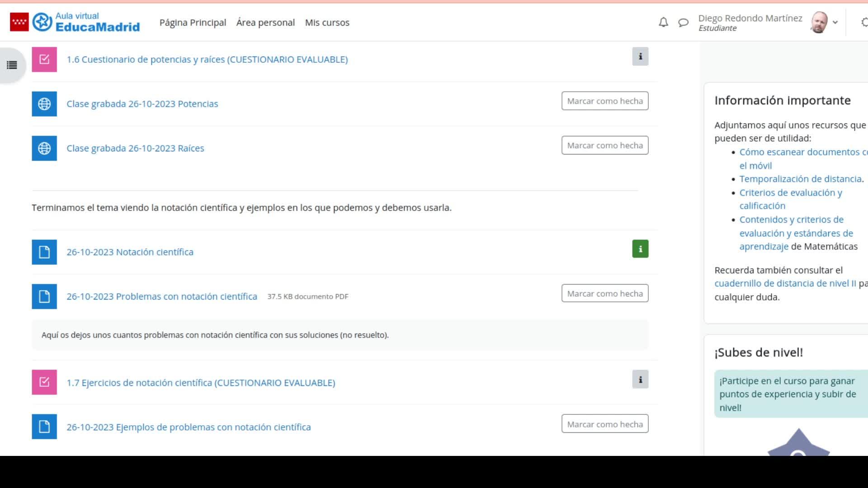Screen dimensions: 868x488
Task: Mark Problemas con notación científica as done
Action: click(605, 294)
